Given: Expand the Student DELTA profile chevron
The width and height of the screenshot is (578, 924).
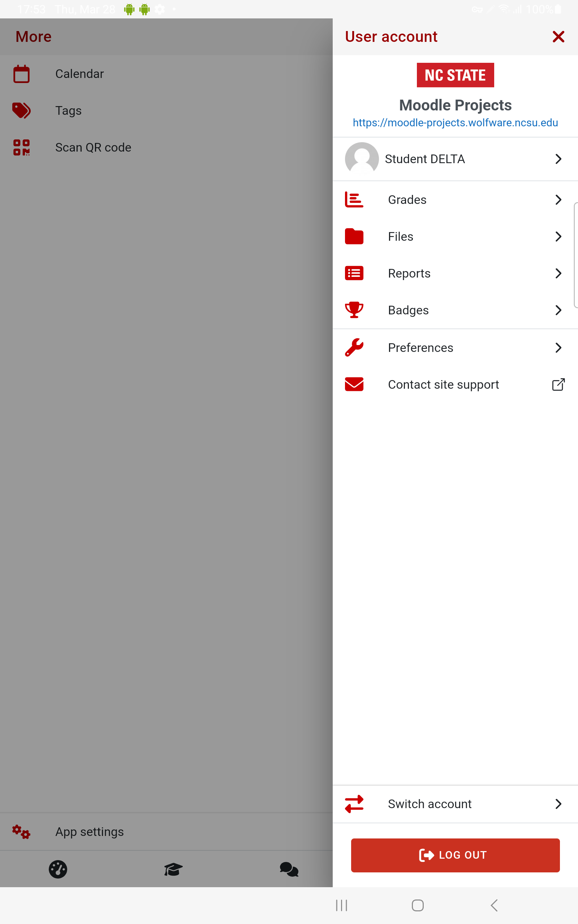Looking at the screenshot, I should click(x=558, y=159).
